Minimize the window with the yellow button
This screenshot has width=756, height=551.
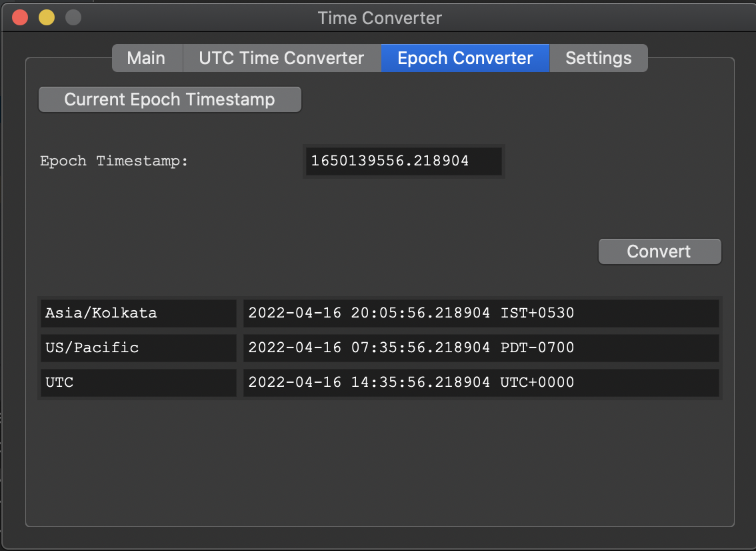[x=47, y=17]
